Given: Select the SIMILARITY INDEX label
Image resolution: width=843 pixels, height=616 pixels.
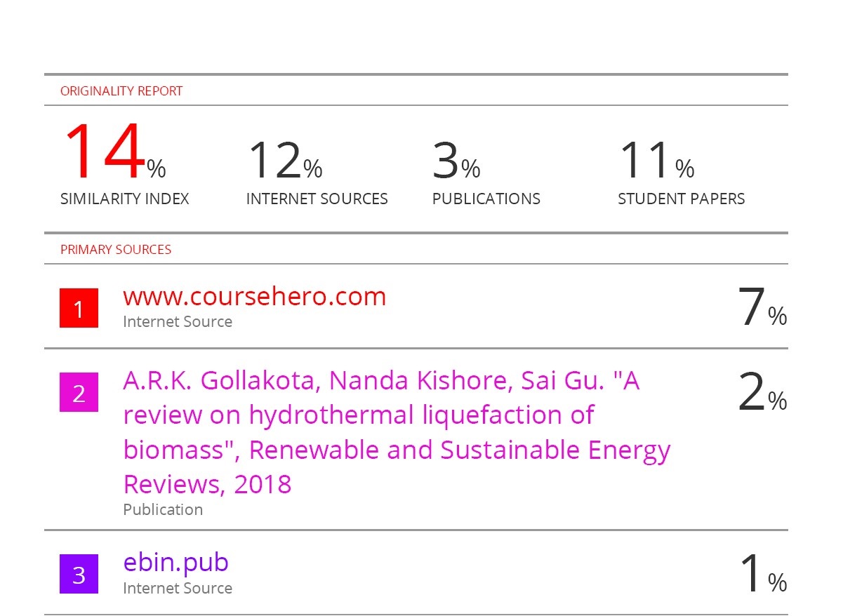Looking at the screenshot, I should coord(124,199).
